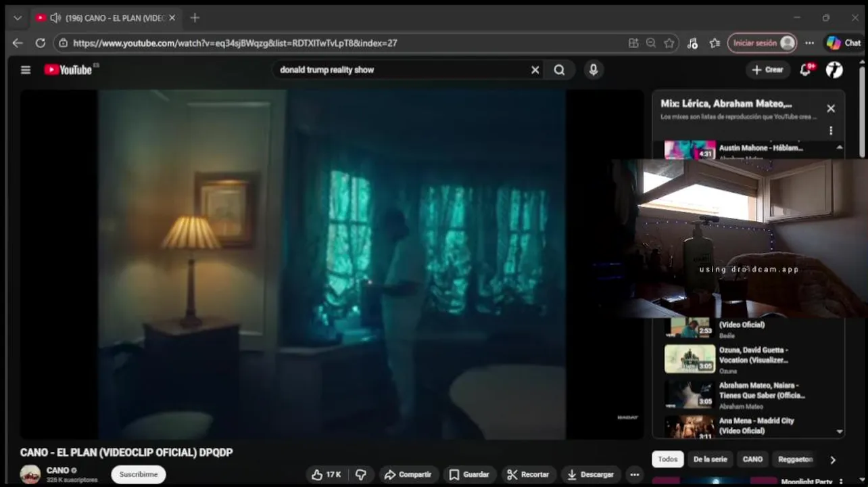Viewport: 868px width, 487px height.
Task: Mute the tab via speaker icon
Action: [55, 18]
